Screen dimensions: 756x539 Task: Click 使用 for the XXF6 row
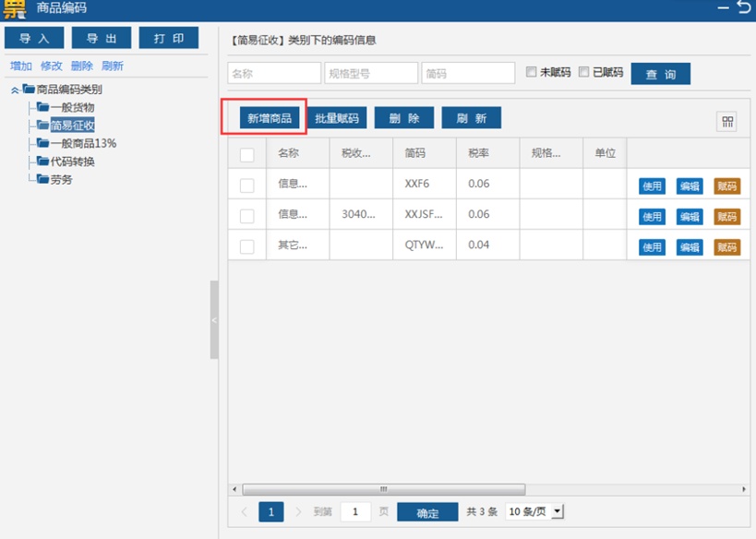(x=652, y=186)
